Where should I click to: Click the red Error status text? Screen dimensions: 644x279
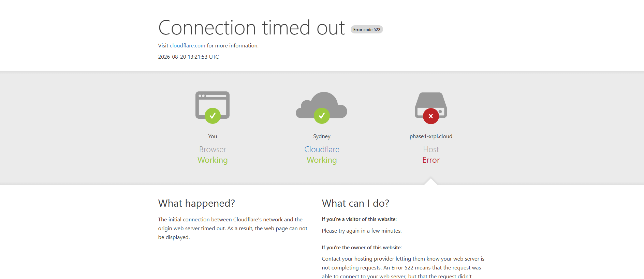tap(431, 160)
